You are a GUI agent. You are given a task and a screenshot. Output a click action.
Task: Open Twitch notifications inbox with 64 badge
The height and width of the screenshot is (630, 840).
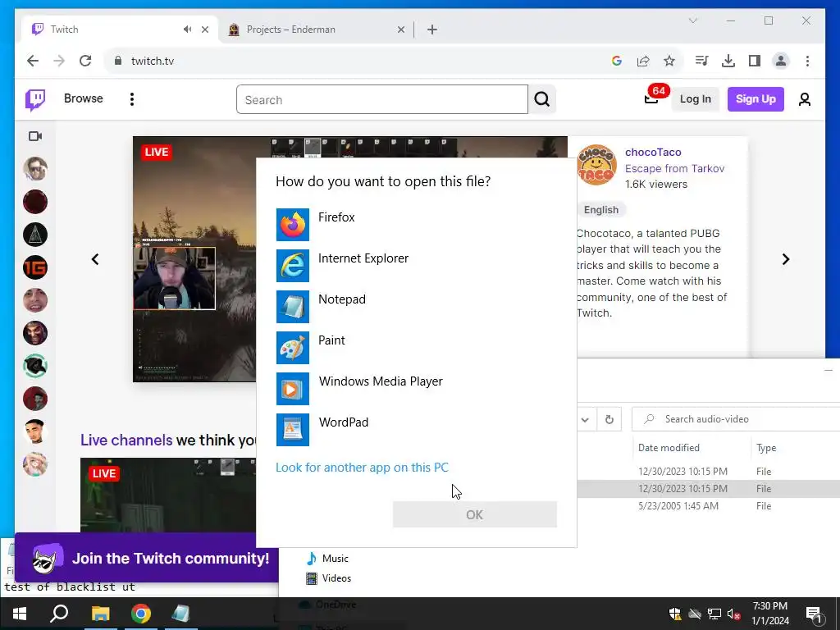(x=651, y=98)
